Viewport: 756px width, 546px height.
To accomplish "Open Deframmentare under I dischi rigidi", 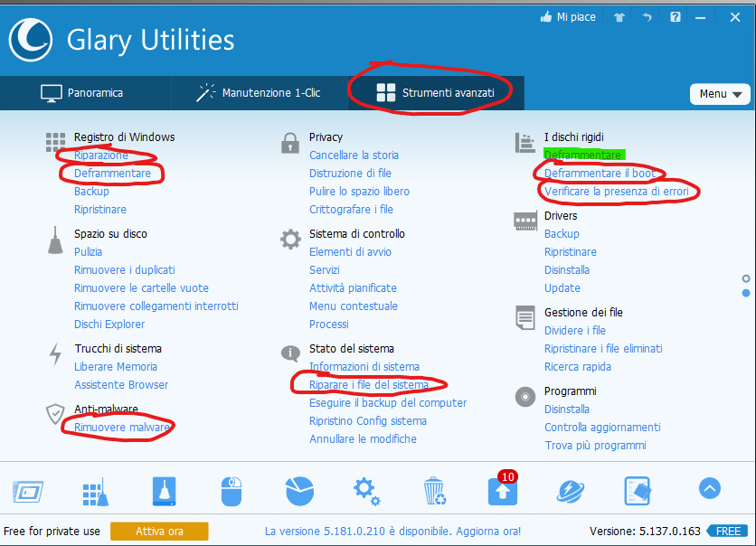I will coord(582,155).
